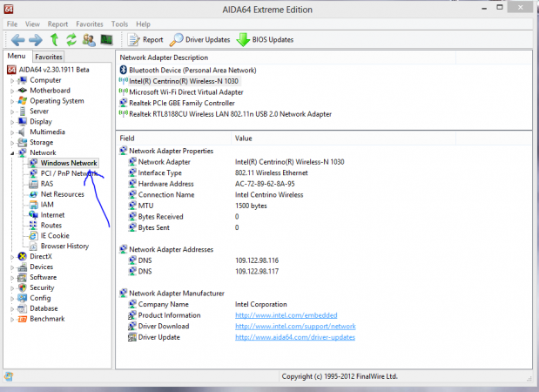Screen dimensions: 539x392
Task: Click the DirectX category icon
Action: pos(23,256)
